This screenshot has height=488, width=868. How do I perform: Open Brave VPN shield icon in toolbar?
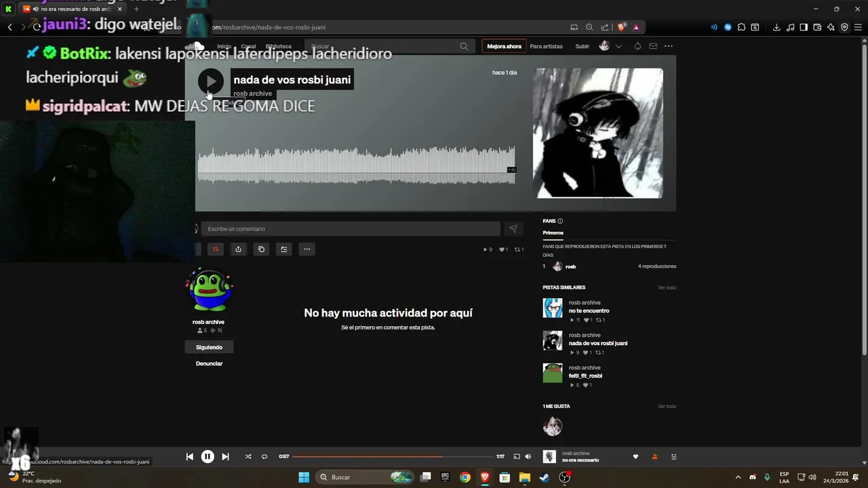click(x=844, y=27)
